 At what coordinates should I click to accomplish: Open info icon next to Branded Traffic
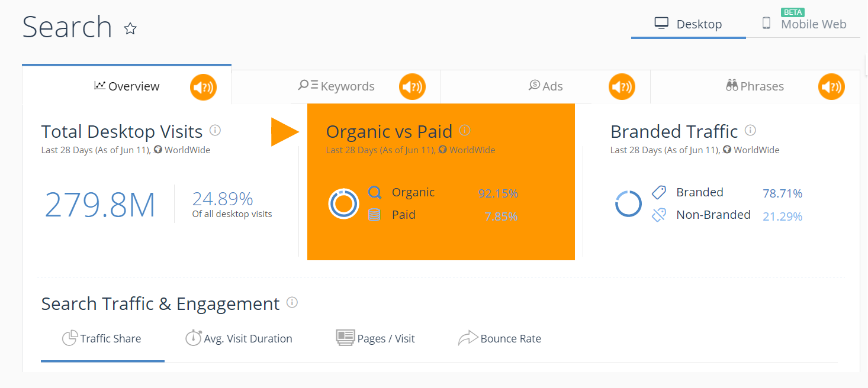[x=750, y=130]
